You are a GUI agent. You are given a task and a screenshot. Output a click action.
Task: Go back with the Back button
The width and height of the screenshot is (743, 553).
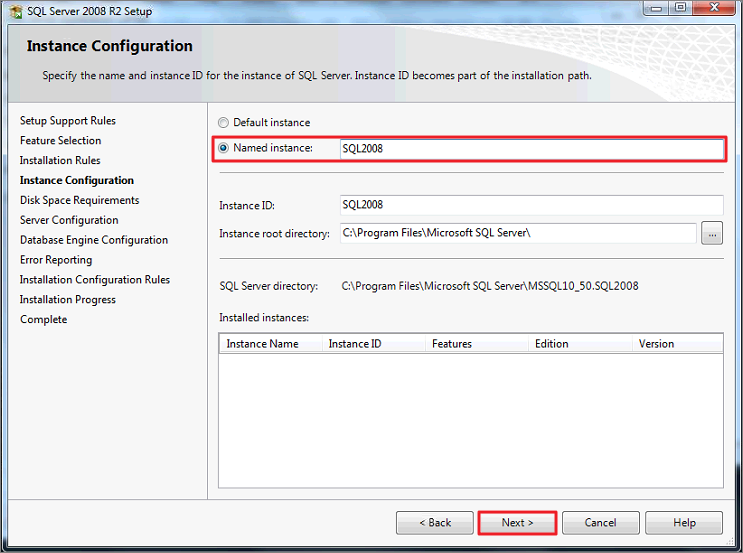[435, 523]
